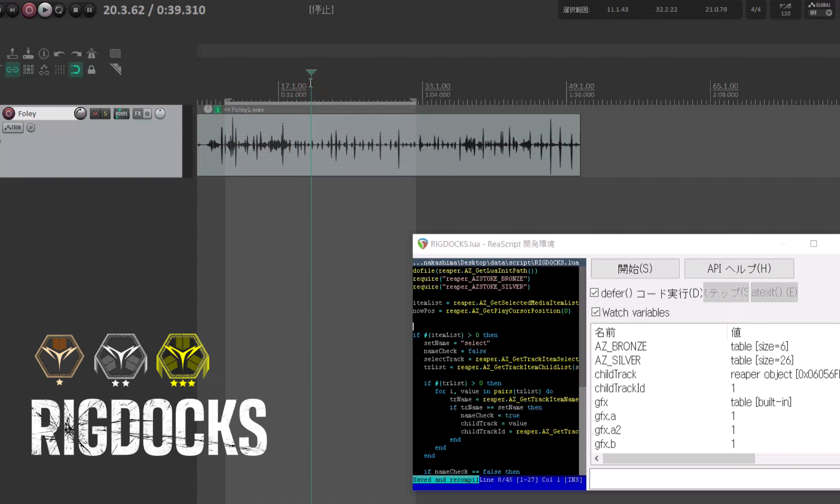
Task: Select the AZ_BRONZE variable row
Action: [x=716, y=346]
